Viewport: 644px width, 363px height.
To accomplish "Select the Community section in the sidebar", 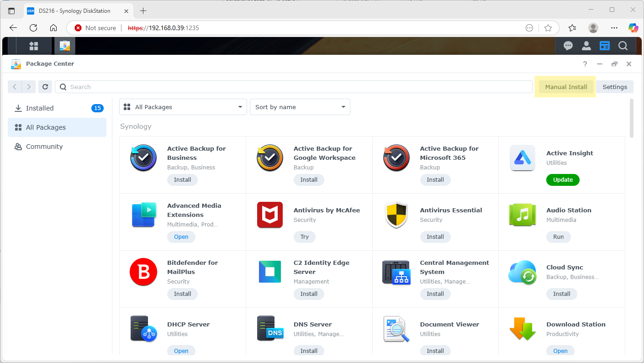I will point(44,146).
